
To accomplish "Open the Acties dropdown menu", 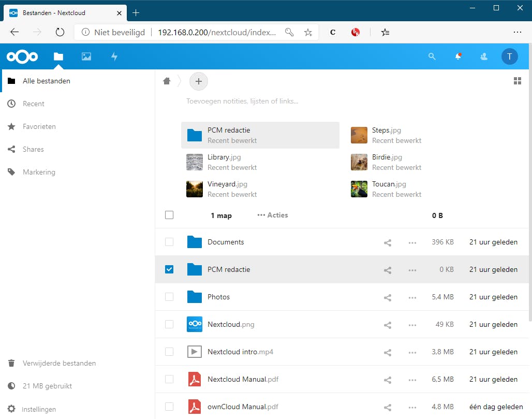I will pyautogui.click(x=273, y=215).
